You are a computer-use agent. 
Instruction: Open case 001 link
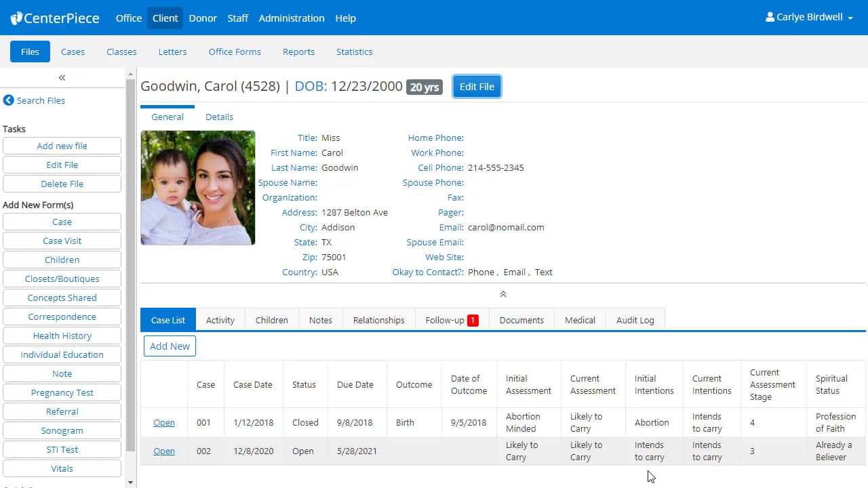click(164, 422)
